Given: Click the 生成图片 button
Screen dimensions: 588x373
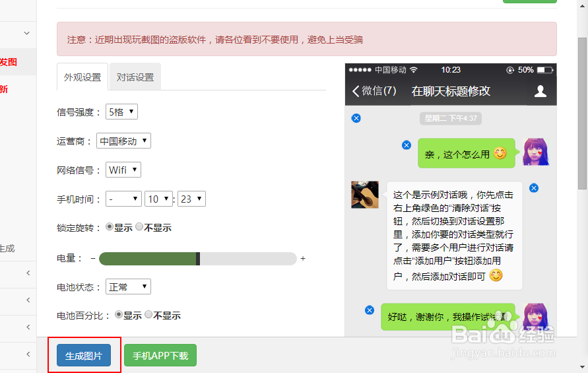Looking at the screenshot, I should tap(84, 355).
